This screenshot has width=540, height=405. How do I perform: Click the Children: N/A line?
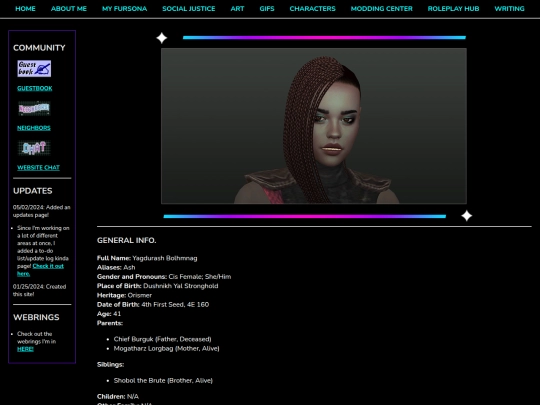coord(118,397)
